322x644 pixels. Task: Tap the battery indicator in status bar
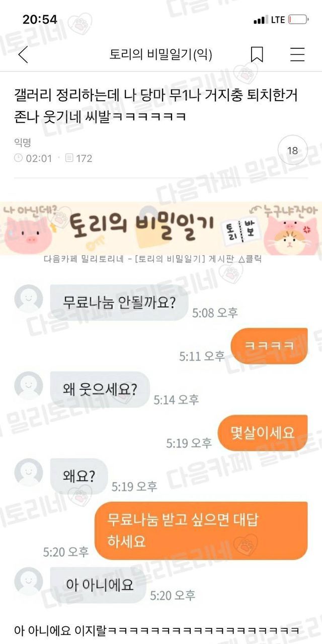pyautogui.click(x=298, y=20)
